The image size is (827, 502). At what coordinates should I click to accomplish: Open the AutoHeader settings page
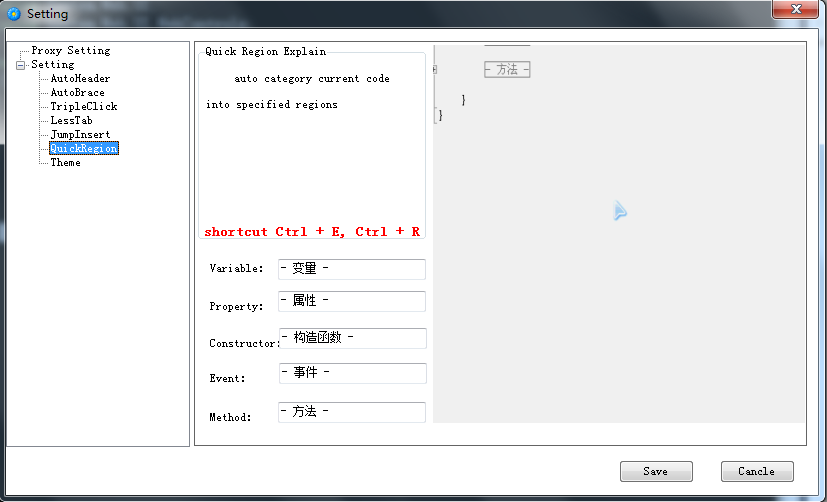click(80, 79)
